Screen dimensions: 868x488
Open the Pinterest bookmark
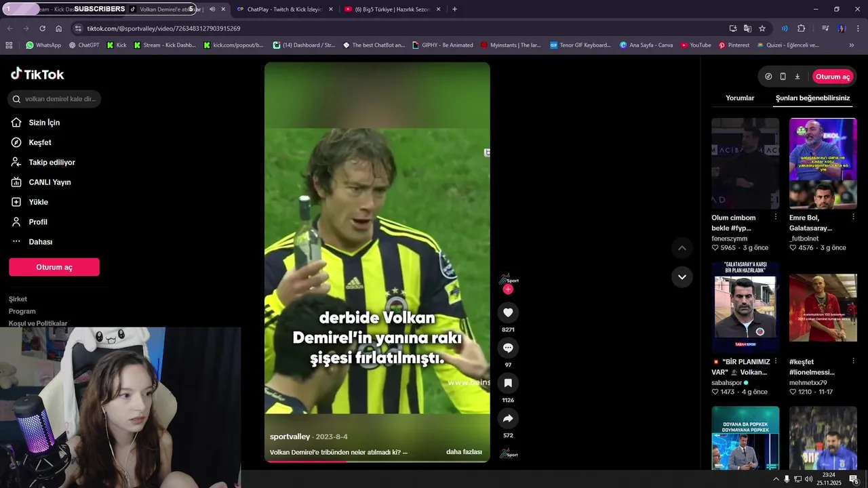pos(734,45)
